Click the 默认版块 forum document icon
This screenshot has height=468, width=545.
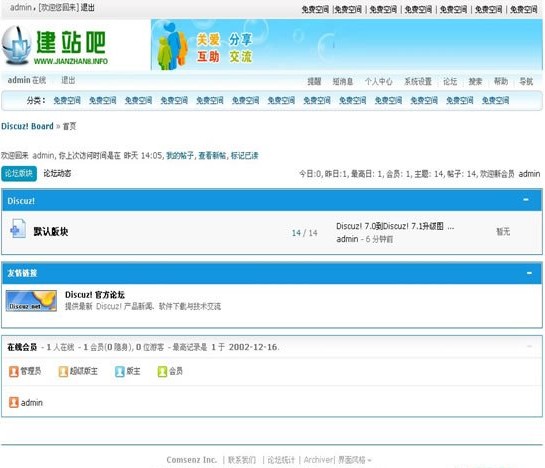point(18,228)
